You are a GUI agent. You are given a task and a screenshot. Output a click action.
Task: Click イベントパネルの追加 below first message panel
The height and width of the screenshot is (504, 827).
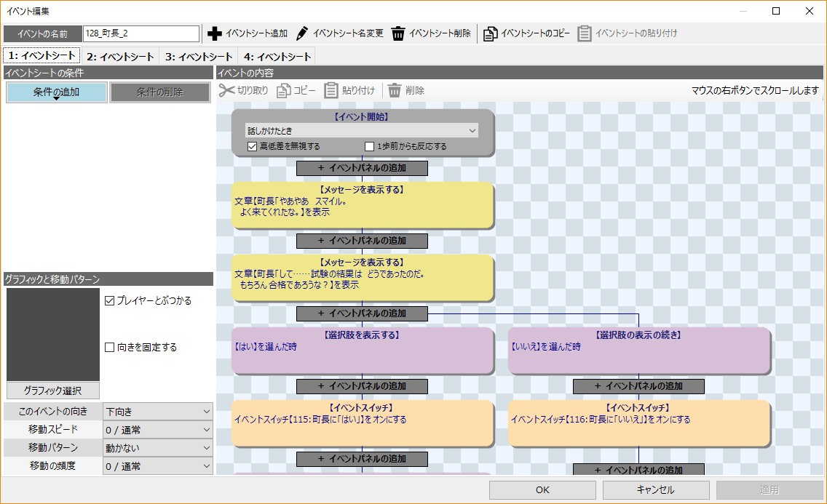pyautogui.click(x=362, y=241)
